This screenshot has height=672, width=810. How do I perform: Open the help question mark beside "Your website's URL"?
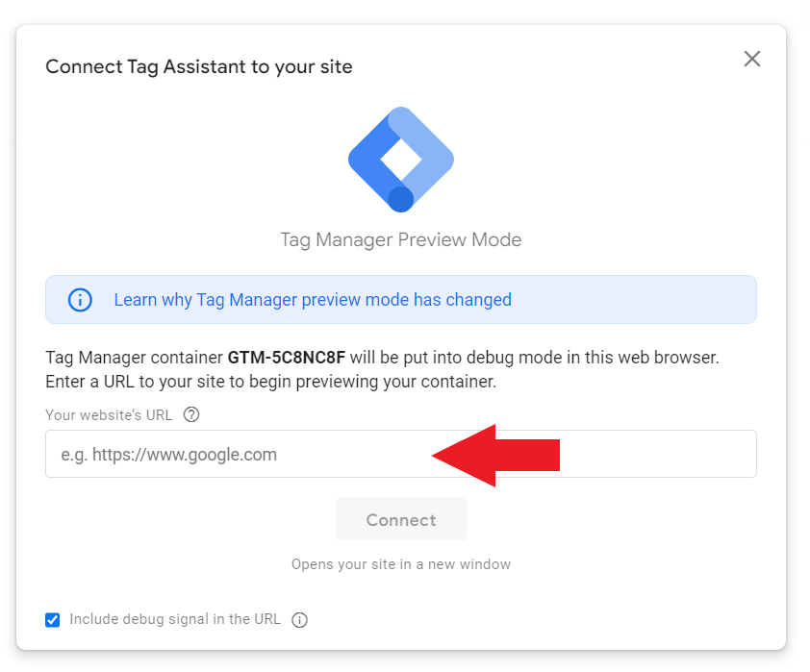(x=190, y=414)
